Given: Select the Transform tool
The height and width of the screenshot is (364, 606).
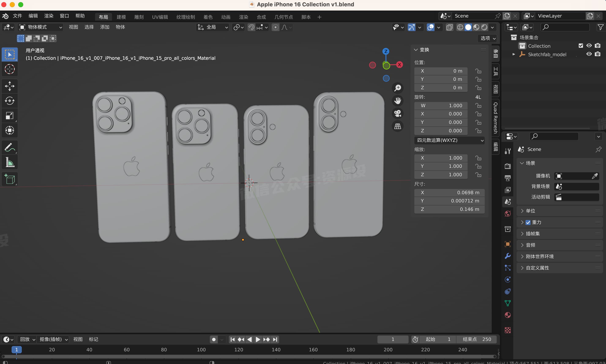Looking at the screenshot, I should (10, 130).
